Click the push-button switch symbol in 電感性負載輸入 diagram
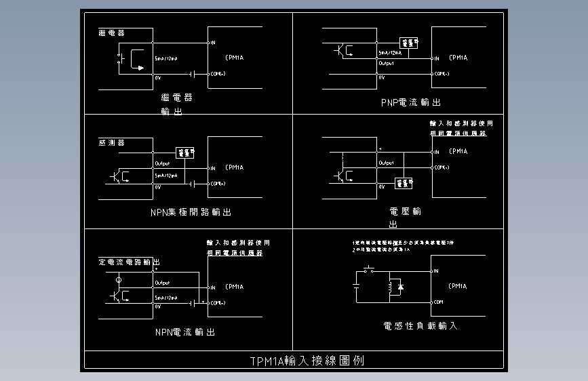 369,269
